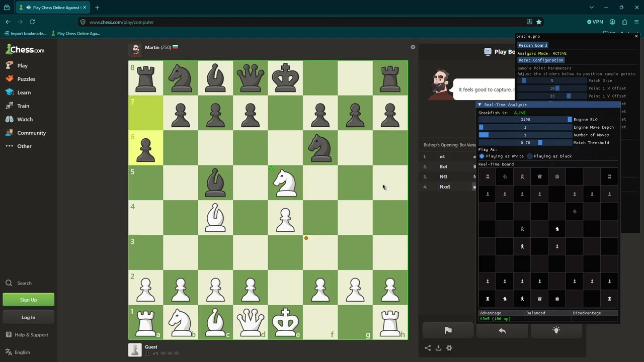The height and width of the screenshot is (362, 644).
Task: Adjust the Number of Moves slider
Action: [525, 135]
